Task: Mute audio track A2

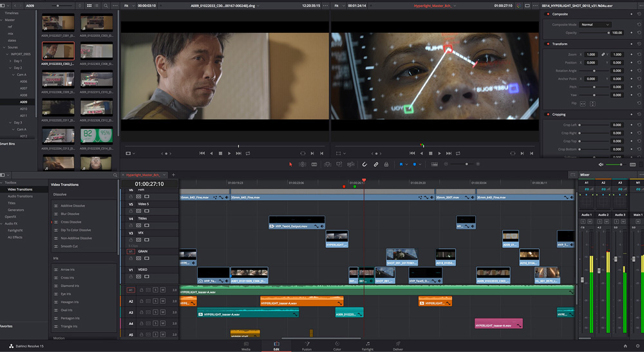Action: [x=163, y=301]
